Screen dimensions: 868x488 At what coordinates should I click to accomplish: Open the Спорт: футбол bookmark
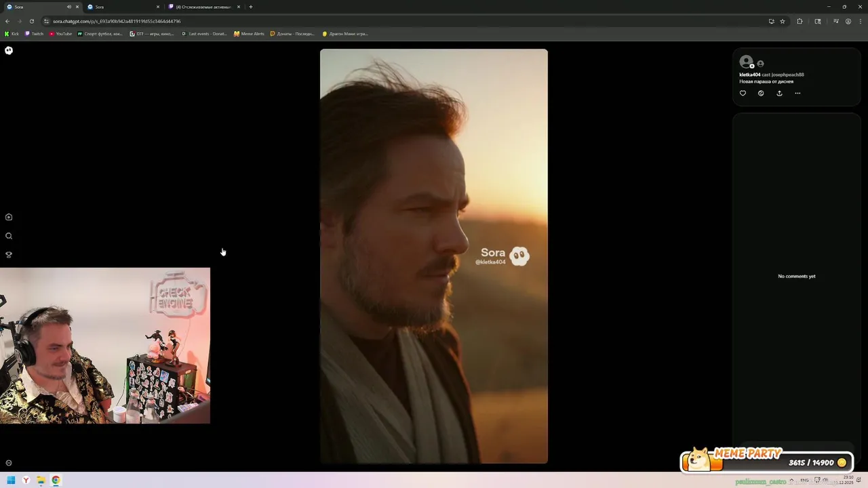100,33
